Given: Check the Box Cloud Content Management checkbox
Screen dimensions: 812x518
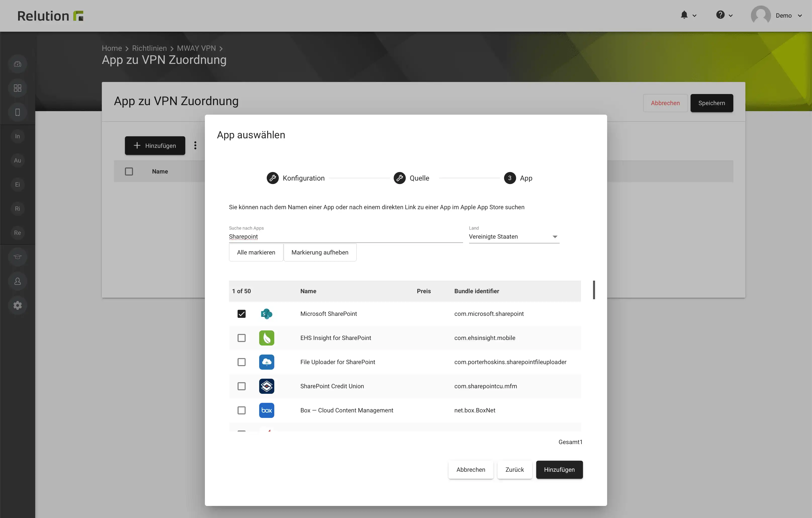Looking at the screenshot, I should pos(241,410).
